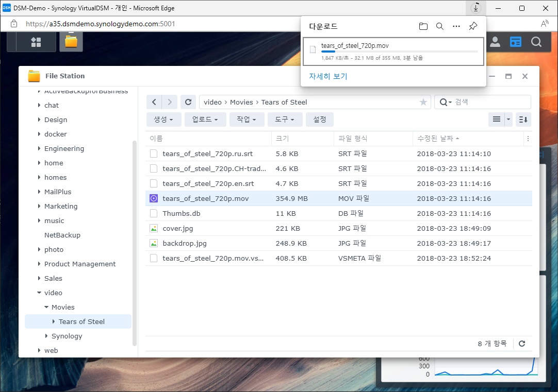Open the sort order button
This screenshot has height=392, width=558.
pos(523,120)
